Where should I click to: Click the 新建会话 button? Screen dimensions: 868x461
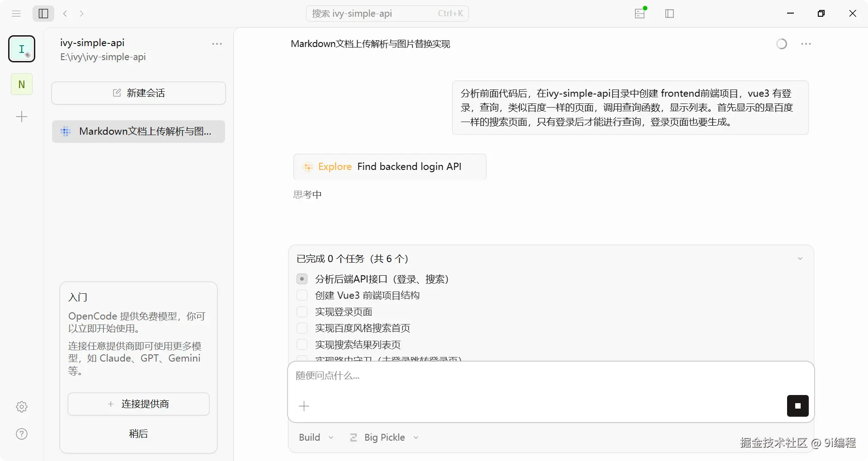[x=138, y=93]
